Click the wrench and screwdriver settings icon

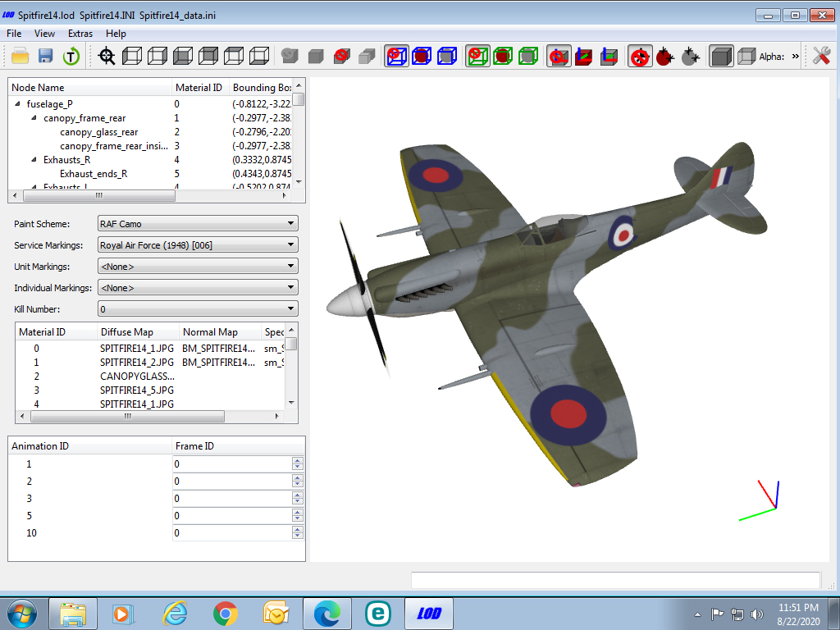pyautogui.click(x=821, y=56)
